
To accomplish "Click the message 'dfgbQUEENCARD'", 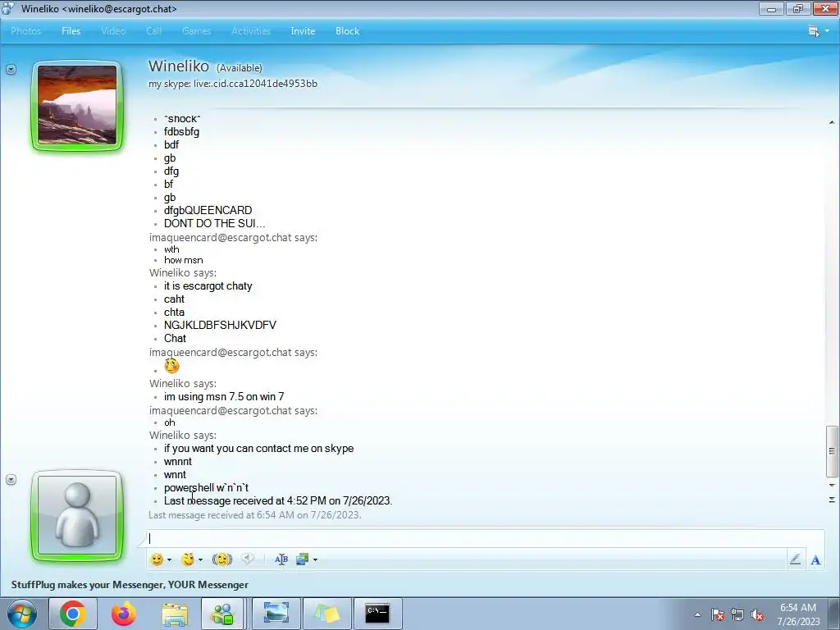I will (208, 210).
